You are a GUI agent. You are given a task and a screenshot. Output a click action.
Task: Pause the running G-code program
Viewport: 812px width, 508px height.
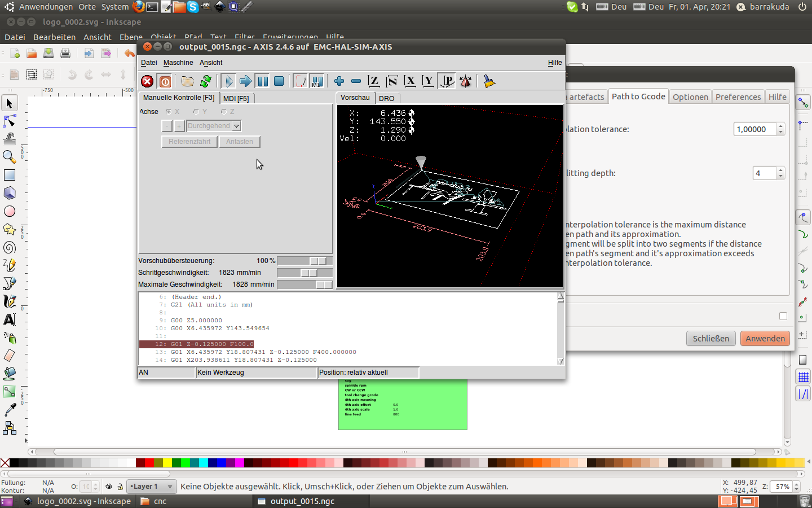click(263, 81)
